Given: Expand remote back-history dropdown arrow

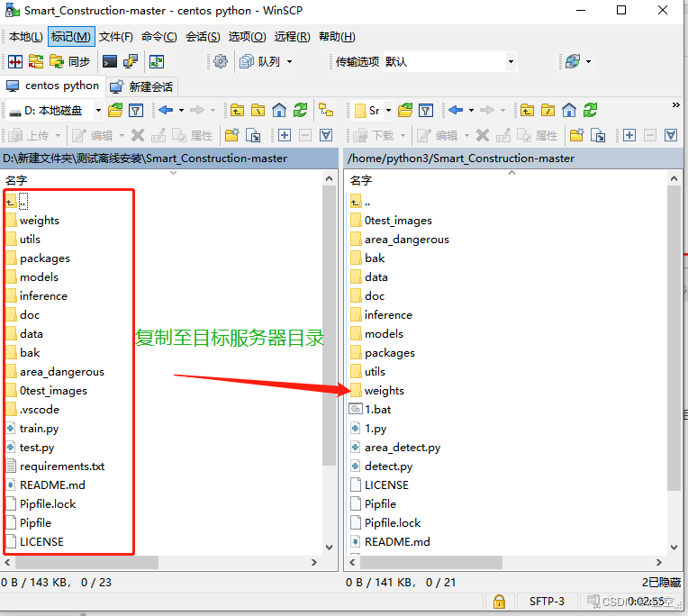Looking at the screenshot, I should [471, 110].
